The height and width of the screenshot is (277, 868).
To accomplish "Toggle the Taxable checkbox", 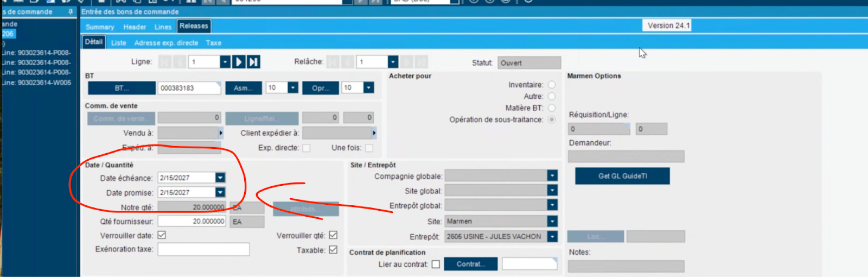I will click(x=333, y=250).
